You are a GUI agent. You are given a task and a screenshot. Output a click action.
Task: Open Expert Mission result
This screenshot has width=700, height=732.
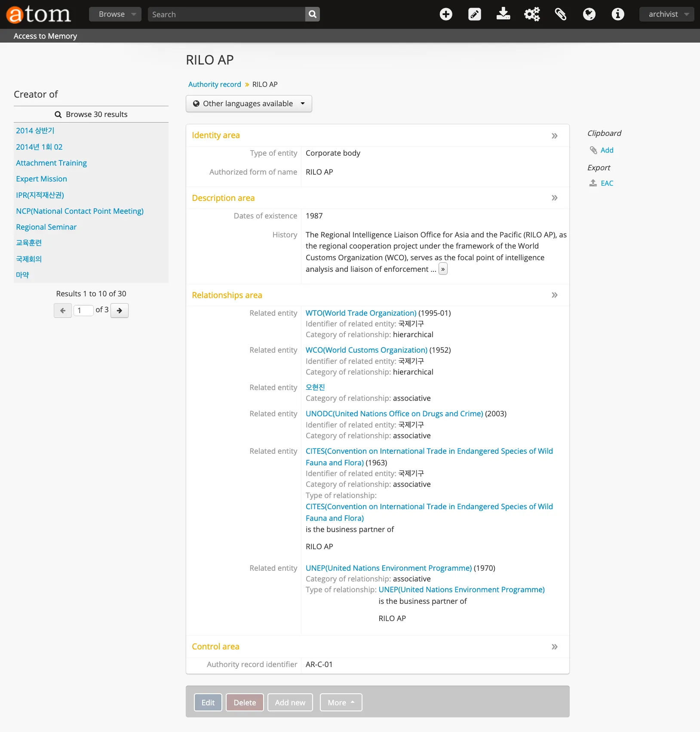[x=41, y=179]
